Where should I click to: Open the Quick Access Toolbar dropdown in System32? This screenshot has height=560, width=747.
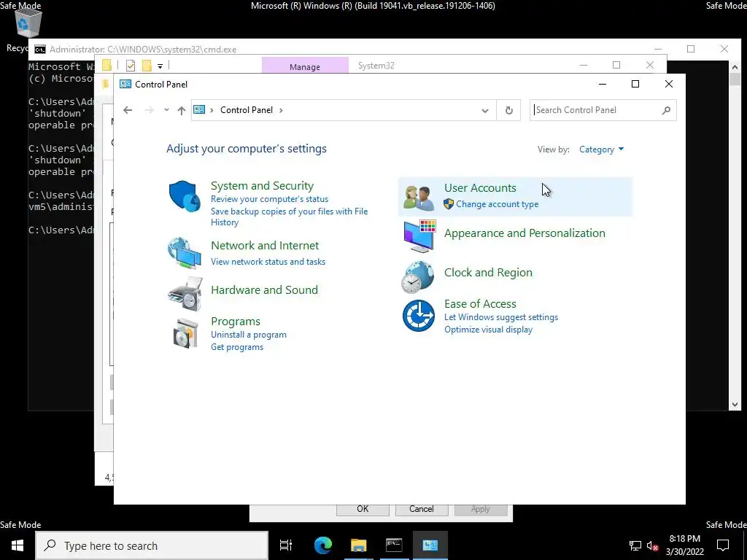[160, 66]
